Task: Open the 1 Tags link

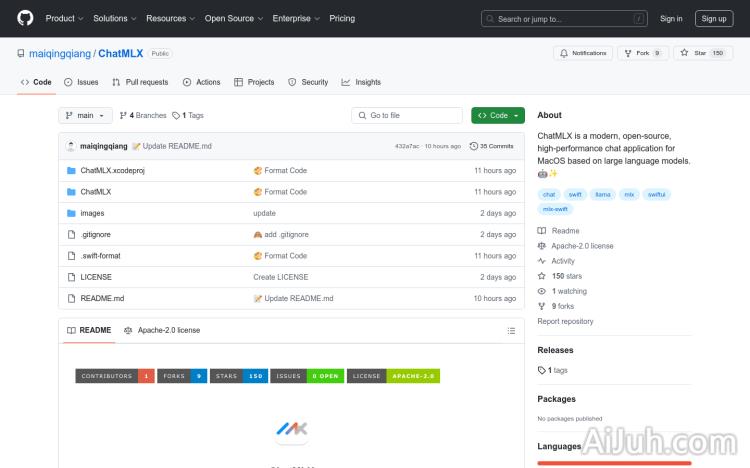Action: [x=188, y=116]
